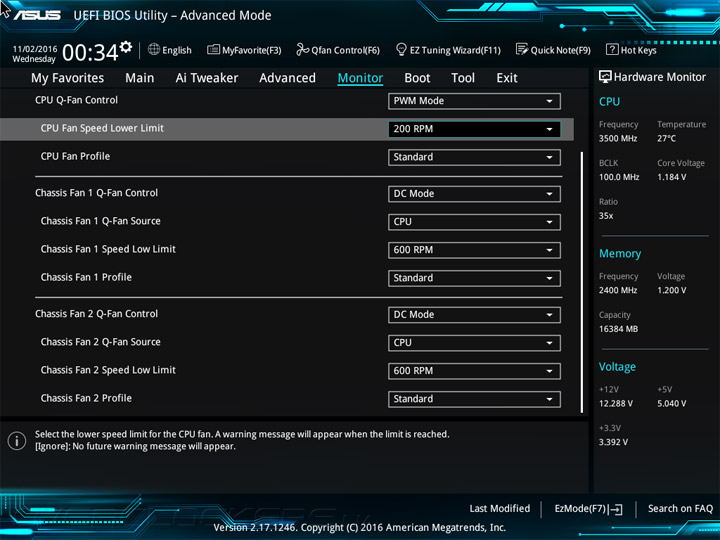Select Chassis Fan 2 Speed Low Limit label
720x540 pixels.
coord(108,370)
